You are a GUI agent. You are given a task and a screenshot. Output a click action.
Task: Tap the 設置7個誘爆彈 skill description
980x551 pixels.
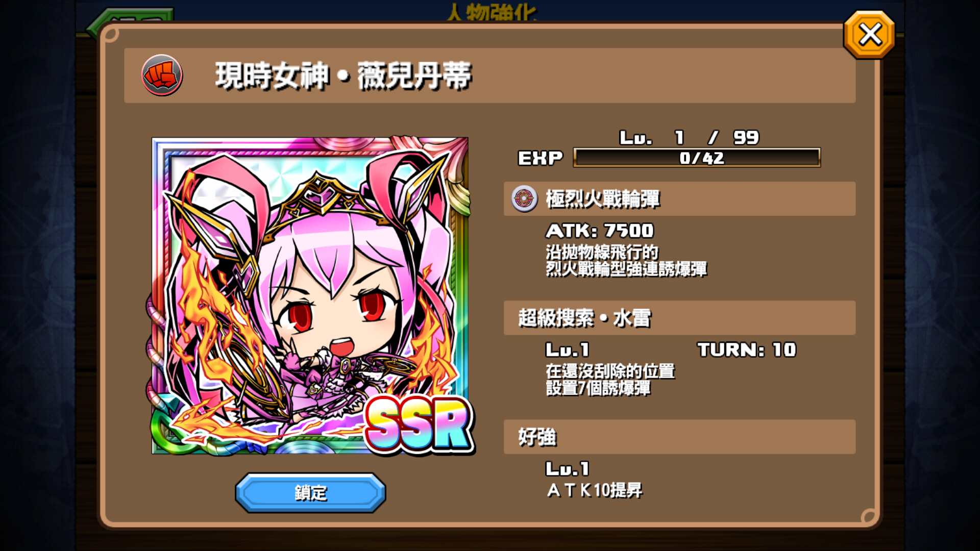[x=598, y=388]
